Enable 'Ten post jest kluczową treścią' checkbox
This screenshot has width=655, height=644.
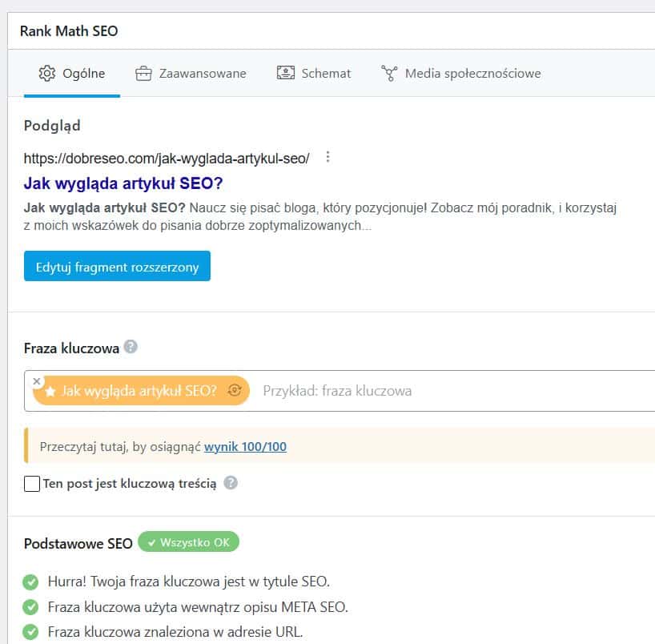coord(32,484)
